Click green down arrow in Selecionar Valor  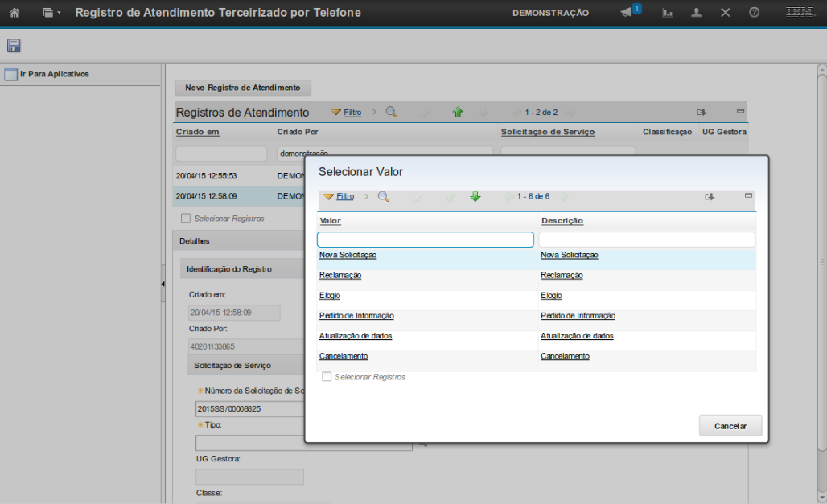click(x=475, y=196)
